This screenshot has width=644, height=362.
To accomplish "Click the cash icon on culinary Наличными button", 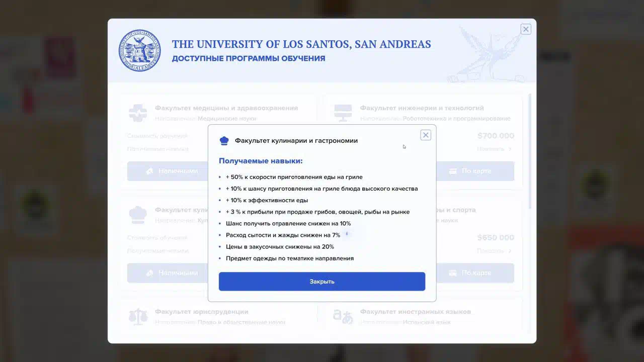I will [149, 273].
